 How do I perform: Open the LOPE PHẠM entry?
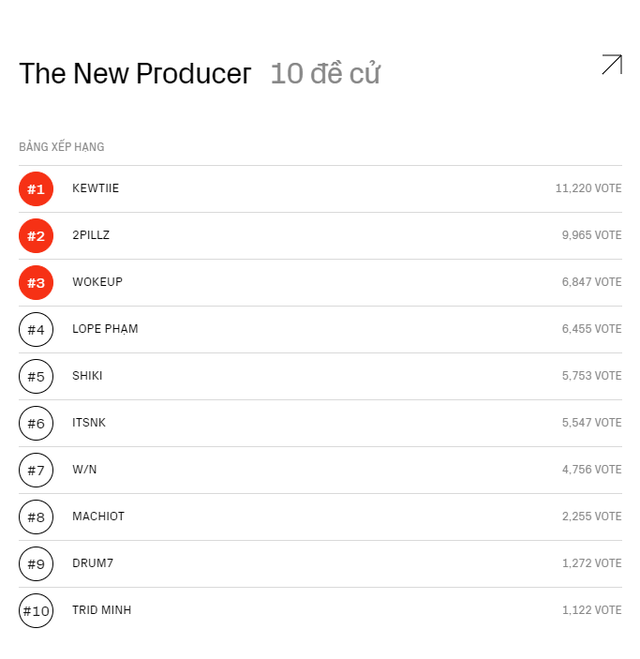[x=105, y=329]
